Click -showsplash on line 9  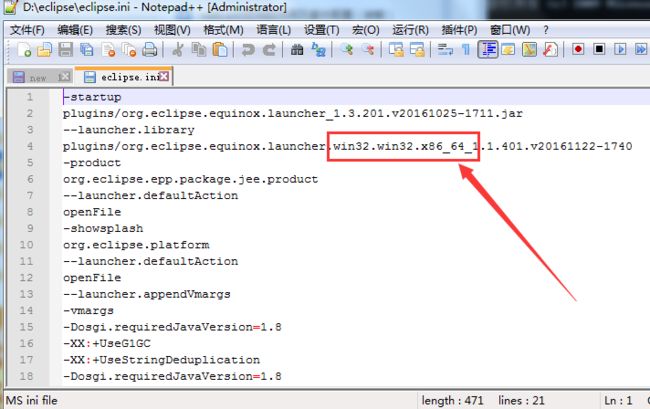coord(103,228)
